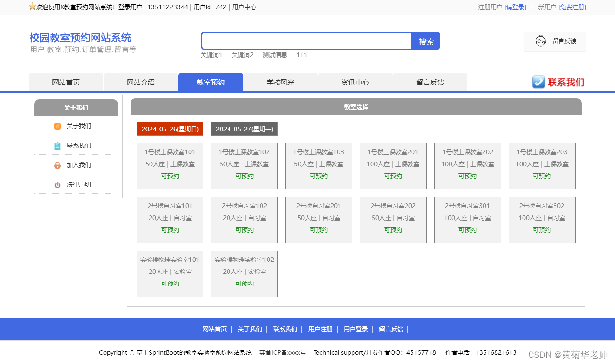
Task: Click the star icon beside welcome message
Action: pos(32,6)
